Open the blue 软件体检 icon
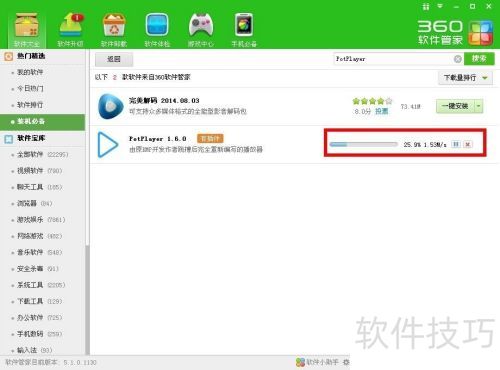This screenshot has height=370, width=500. point(157,25)
